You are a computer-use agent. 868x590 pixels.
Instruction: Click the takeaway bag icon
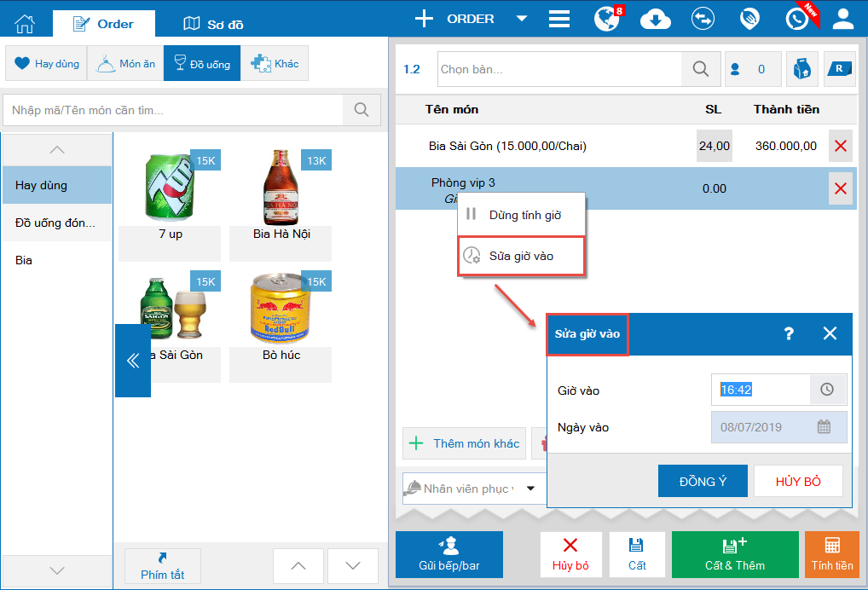click(802, 69)
